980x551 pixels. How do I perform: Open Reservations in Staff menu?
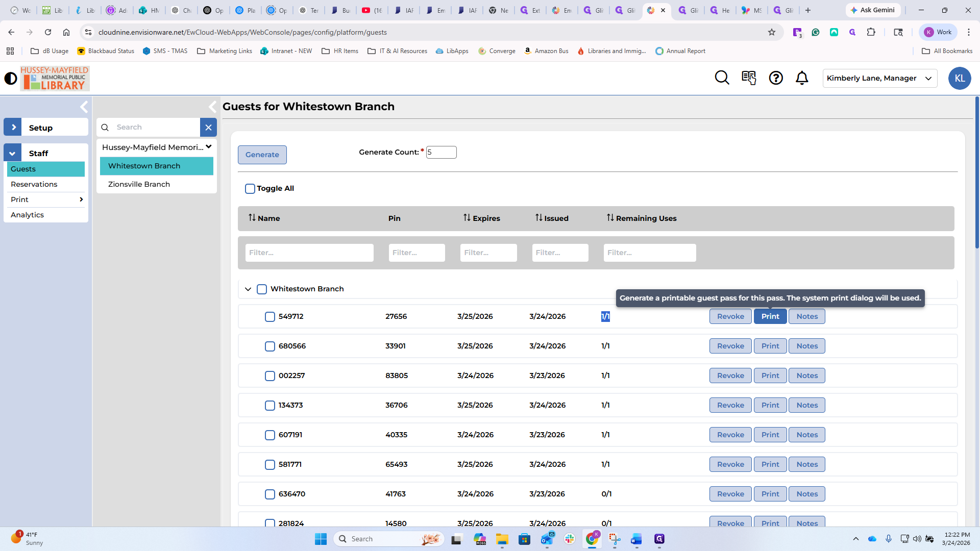[34, 184]
